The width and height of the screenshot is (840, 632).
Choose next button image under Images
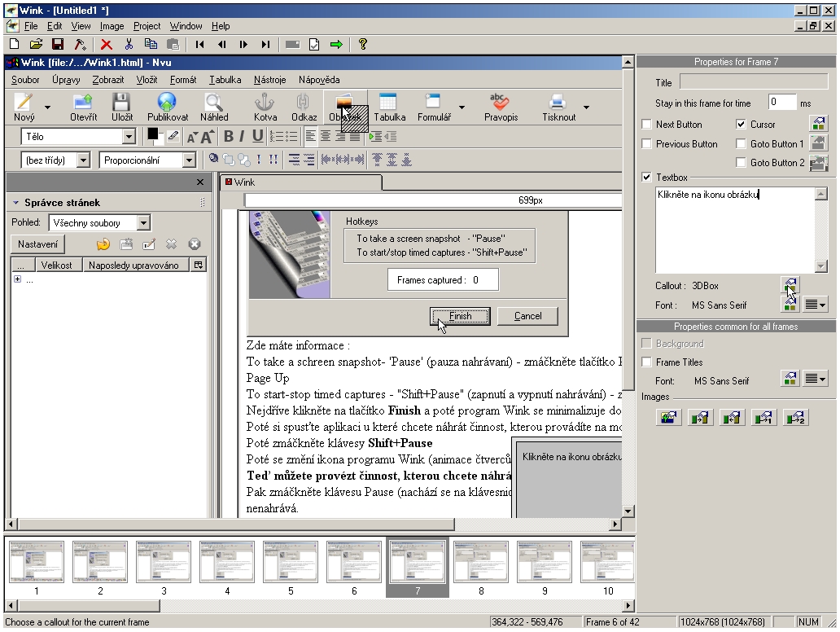tap(700, 417)
